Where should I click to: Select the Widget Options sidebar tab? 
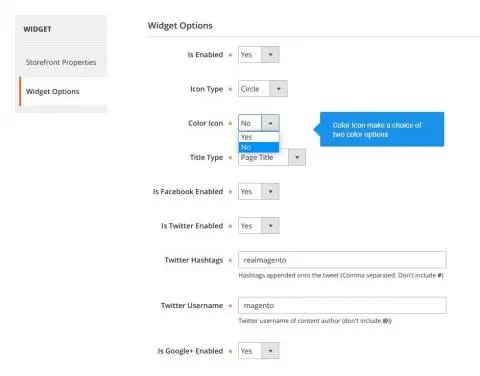(x=53, y=91)
